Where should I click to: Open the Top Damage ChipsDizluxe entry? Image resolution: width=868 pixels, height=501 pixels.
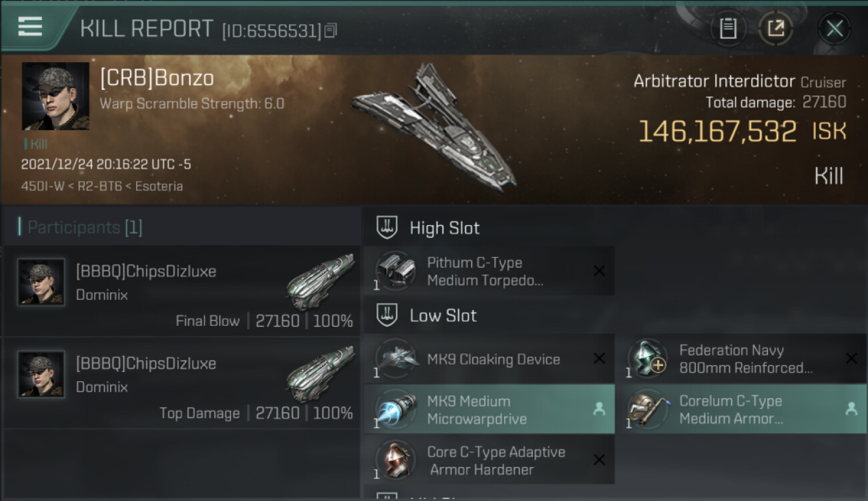coord(182,384)
